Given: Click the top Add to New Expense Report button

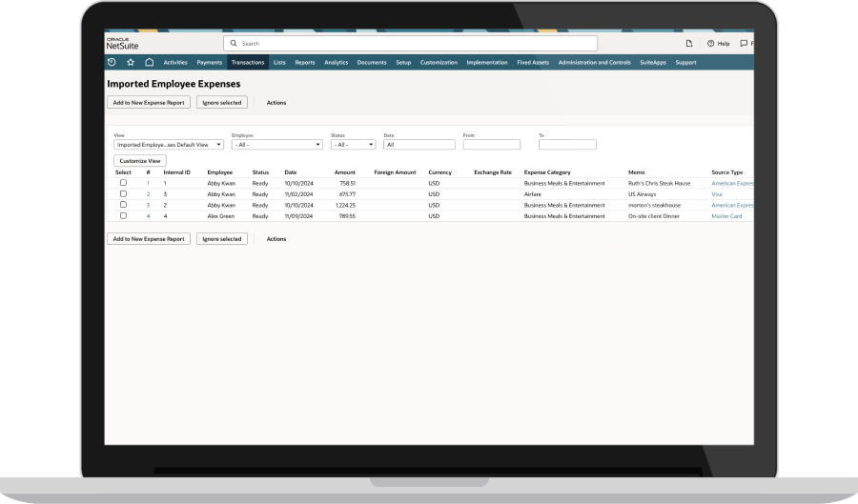Looking at the screenshot, I should point(149,102).
